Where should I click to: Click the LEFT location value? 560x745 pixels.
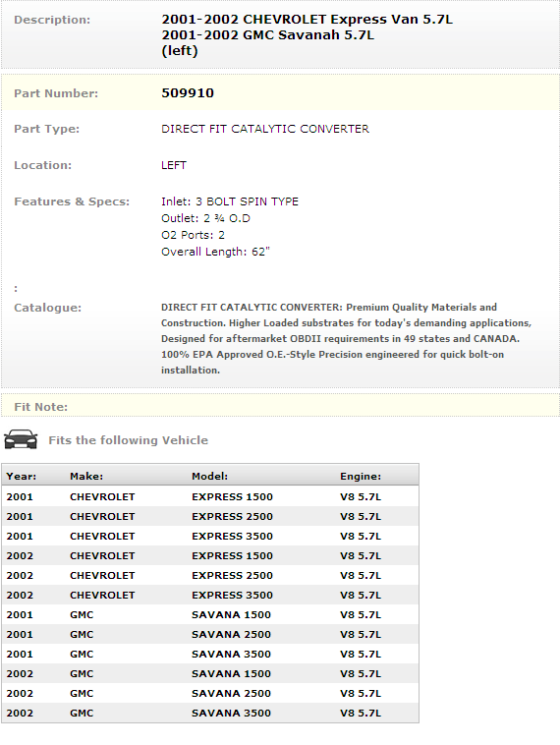click(x=174, y=165)
